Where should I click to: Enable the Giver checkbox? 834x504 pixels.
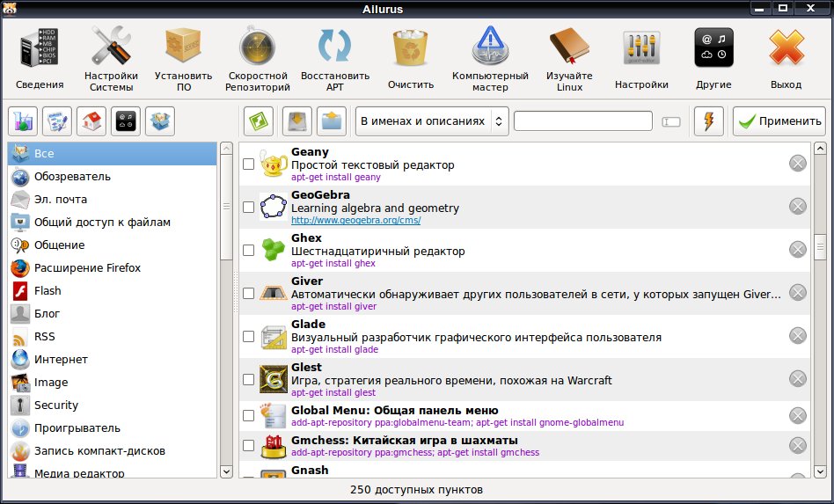[248, 293]
